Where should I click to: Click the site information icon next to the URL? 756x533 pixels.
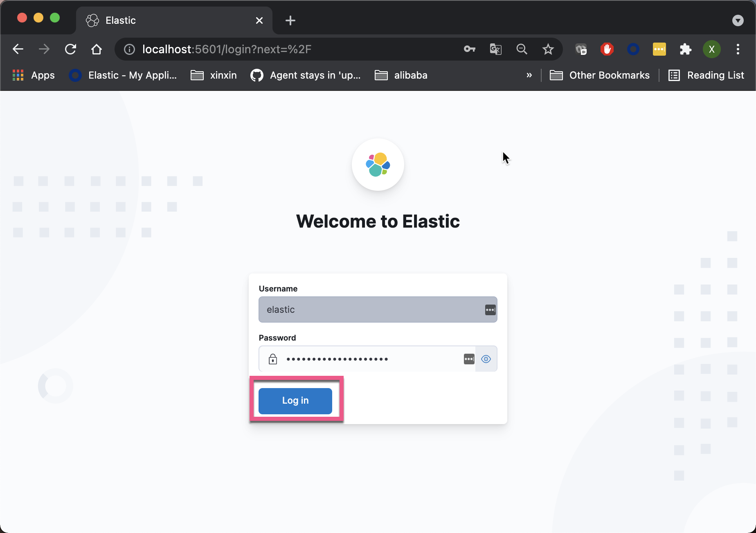pyautogui.click(x=129, y=49)
